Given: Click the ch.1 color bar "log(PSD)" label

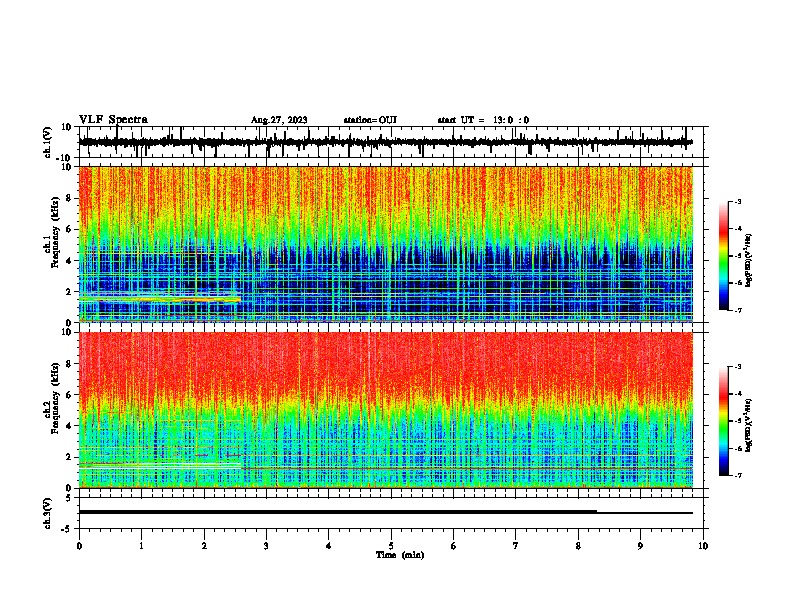Looking at the screenshot, I should [749, 260].
